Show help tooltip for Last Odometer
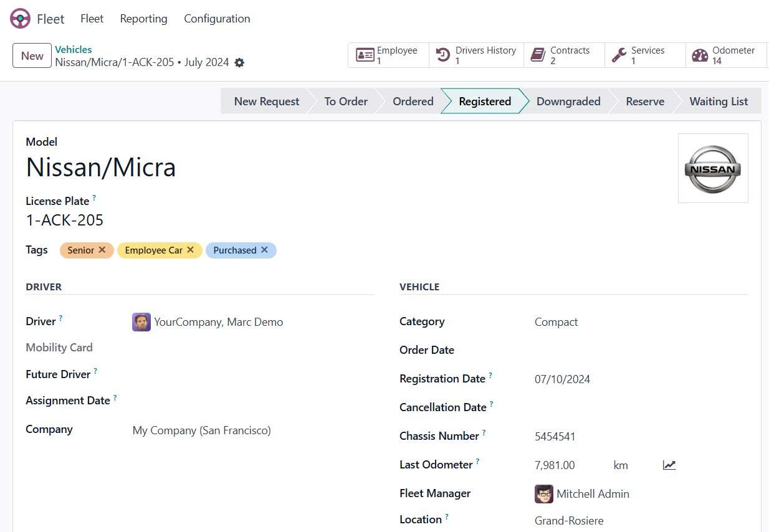This screenshot has height=532, width=769. [477, 461]
